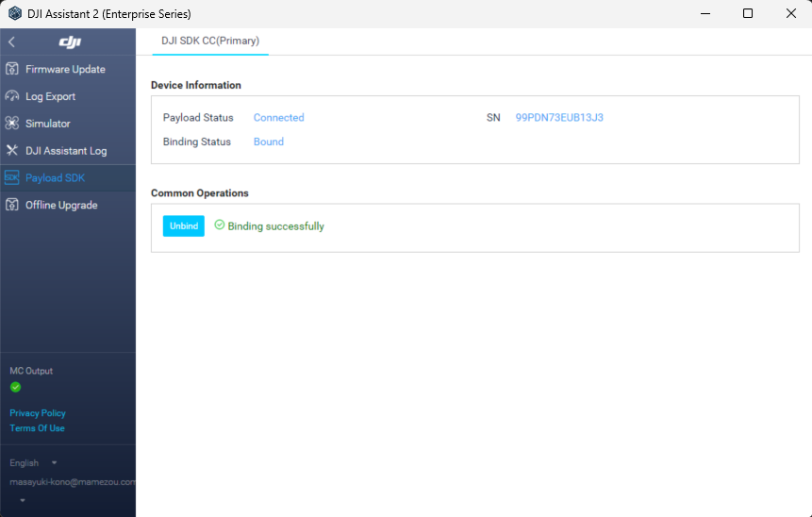
Task: Click the serial number 99PDN73EUB13J3
Action: coord(559,118)
